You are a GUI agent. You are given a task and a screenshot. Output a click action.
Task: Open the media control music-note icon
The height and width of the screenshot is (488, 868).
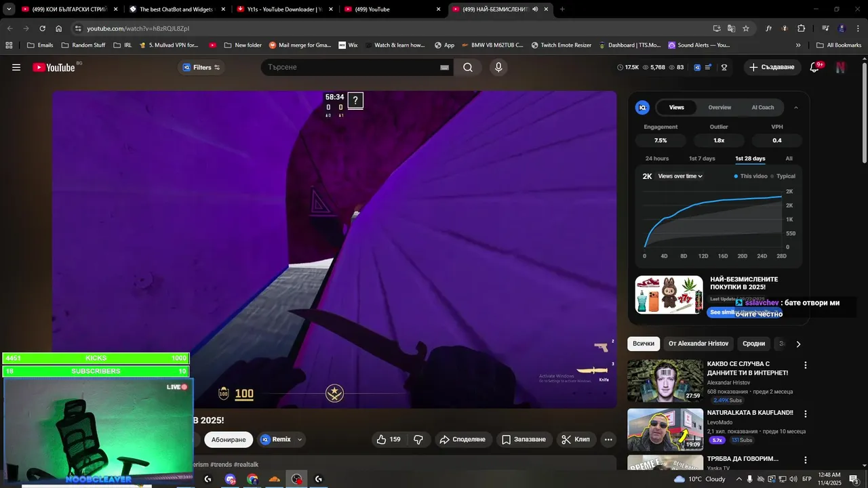[825, 28]
